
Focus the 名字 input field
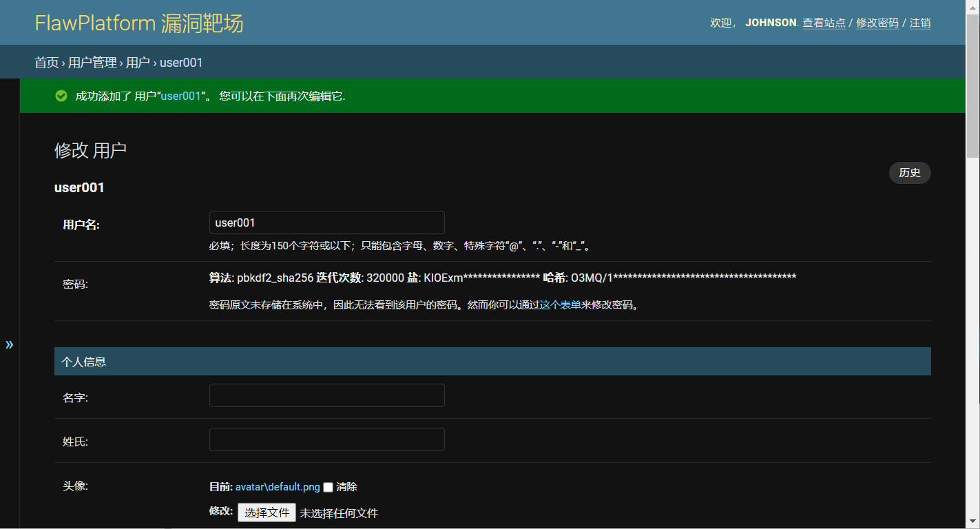point(326,395)
